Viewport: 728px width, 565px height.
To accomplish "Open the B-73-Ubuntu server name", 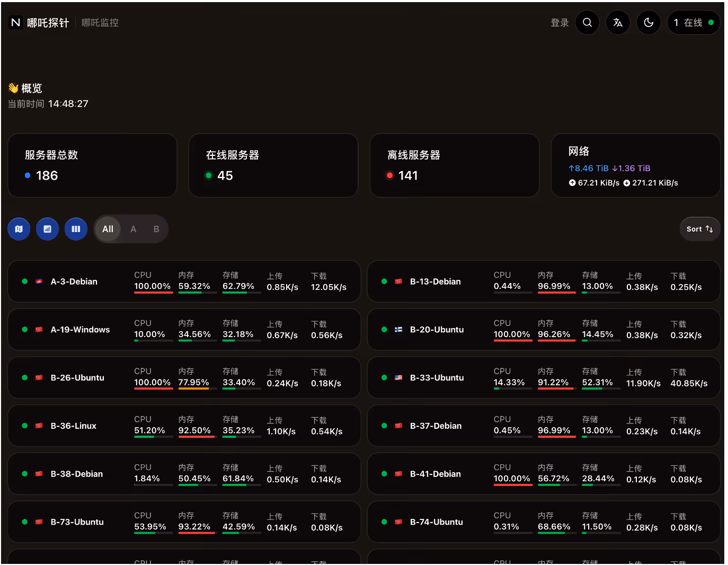I will (77, 522).
